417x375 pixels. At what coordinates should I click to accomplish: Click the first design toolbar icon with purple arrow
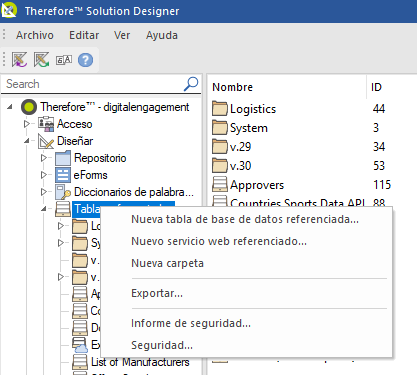[x=19, y=60]
